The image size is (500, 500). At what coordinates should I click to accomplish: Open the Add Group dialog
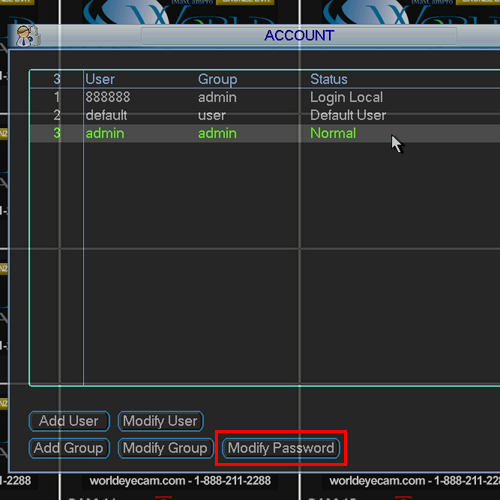[x=69, y=448]
